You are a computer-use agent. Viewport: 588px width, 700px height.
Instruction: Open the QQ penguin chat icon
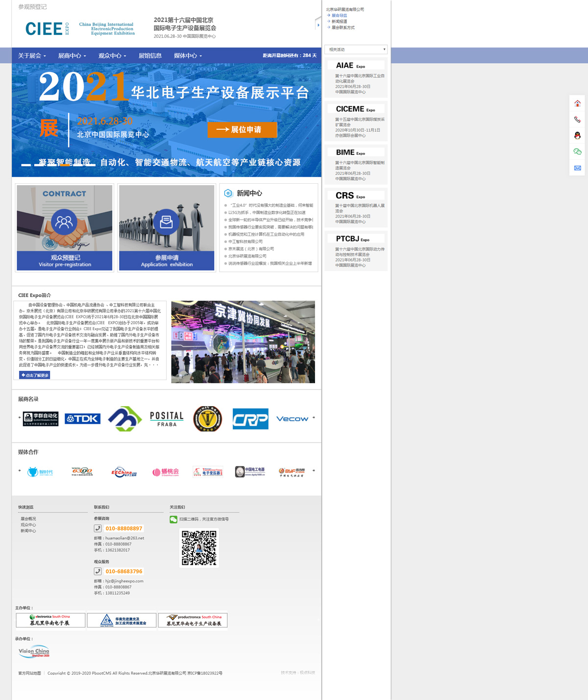click(577, 136)
